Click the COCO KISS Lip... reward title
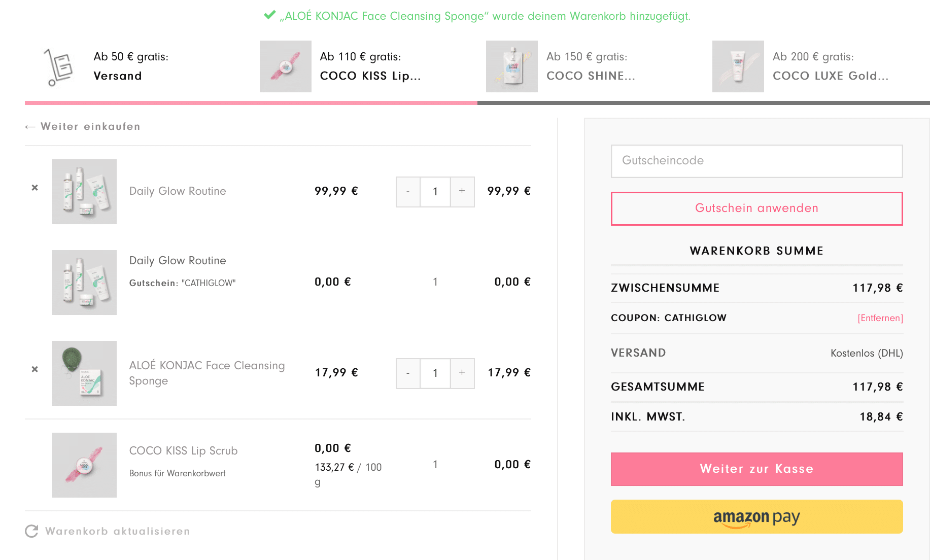The width and height of the screenshot is (930, 560). coord(370,76)
